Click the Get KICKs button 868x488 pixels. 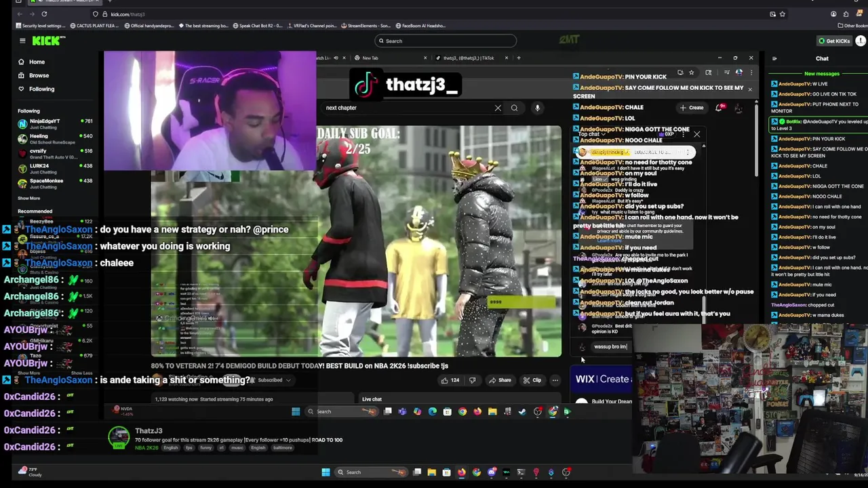834,41
